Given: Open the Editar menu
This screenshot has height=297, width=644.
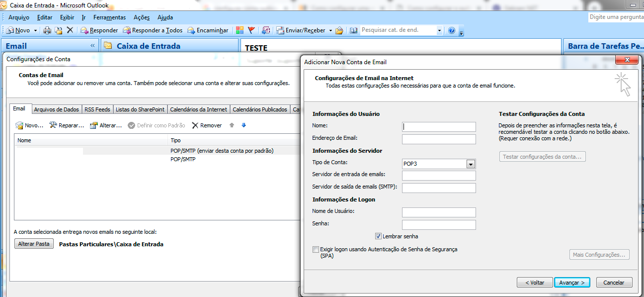Looking at the screenshot, I should click(45, 17).
